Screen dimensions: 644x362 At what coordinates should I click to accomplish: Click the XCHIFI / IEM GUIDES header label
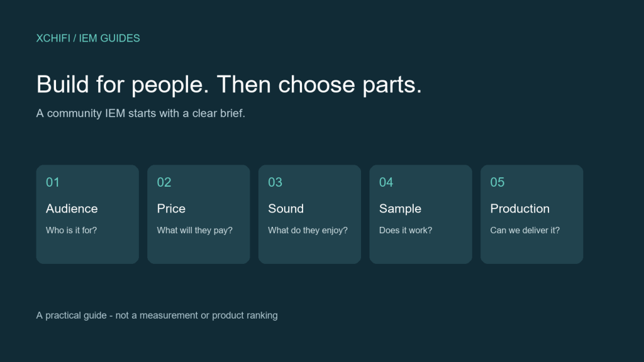tap(88, 38)
